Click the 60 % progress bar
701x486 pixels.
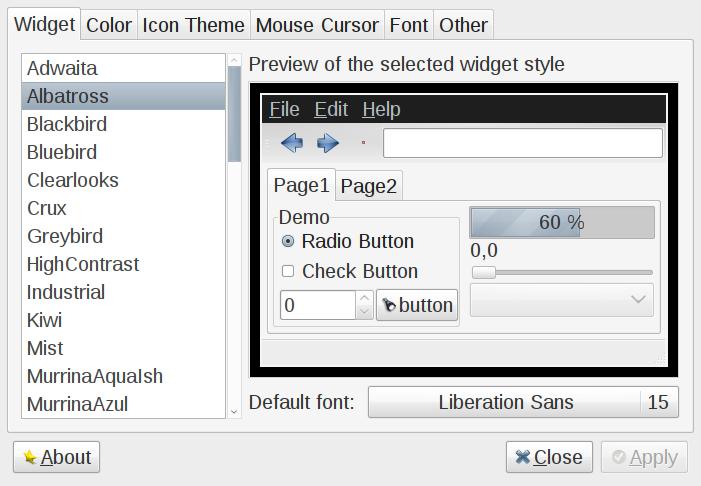click(562, 222)
